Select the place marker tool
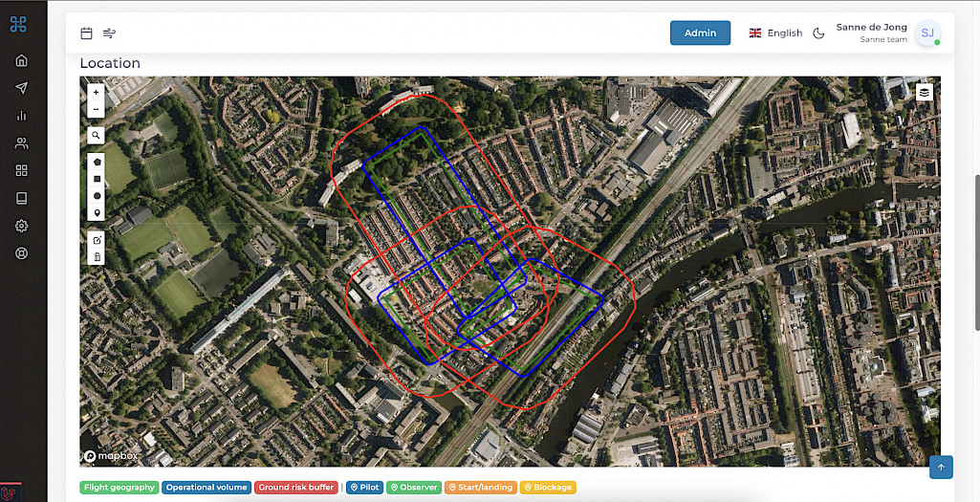 coord(97,211)
